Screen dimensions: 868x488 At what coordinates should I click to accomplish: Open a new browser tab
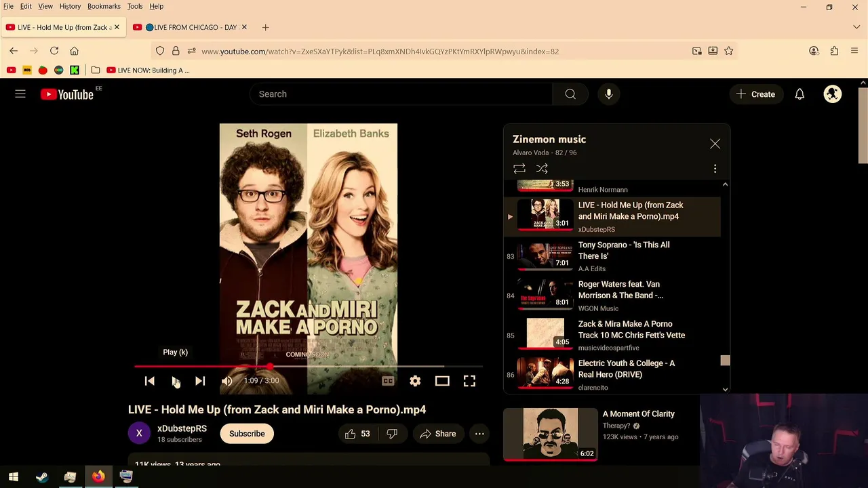266,27
